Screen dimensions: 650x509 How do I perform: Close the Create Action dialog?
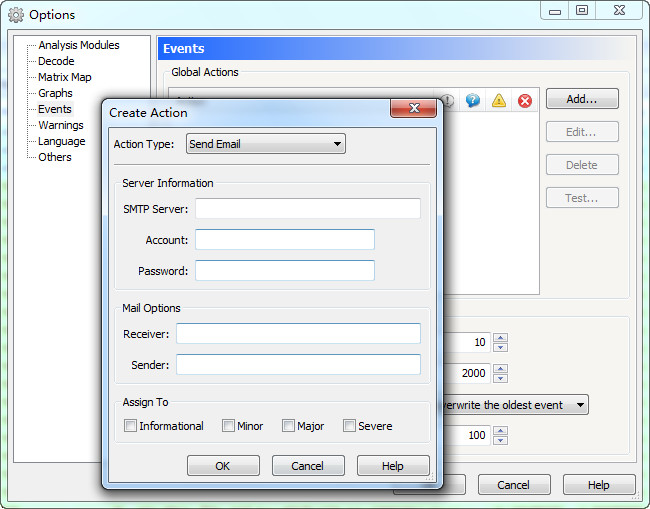click(412, 108)
